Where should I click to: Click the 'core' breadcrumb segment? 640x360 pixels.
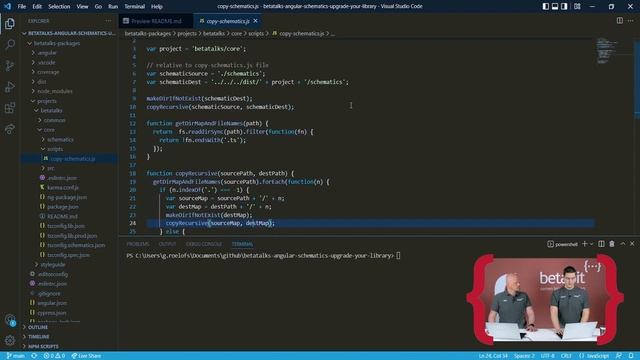(x=237, y=33)
